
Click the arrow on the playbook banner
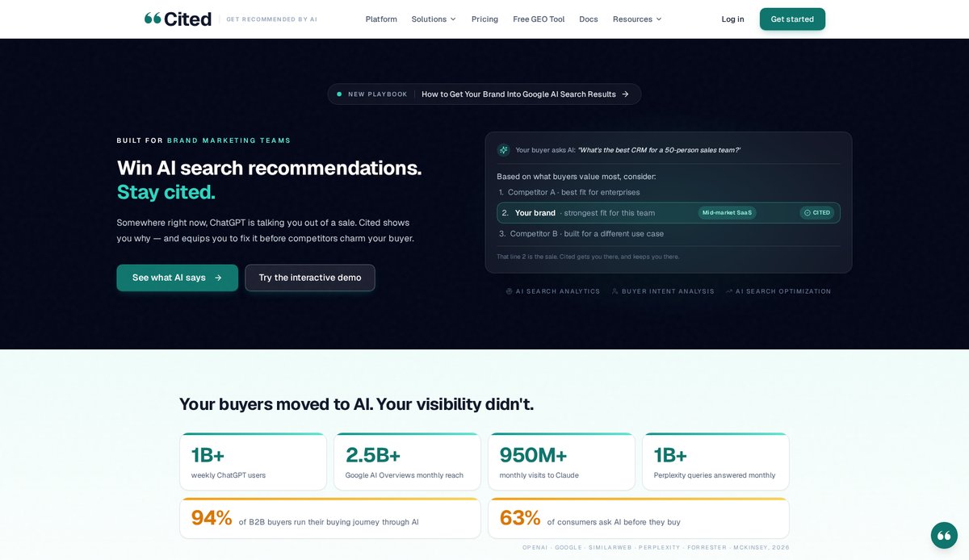pyautogui.click(x=625, y=94)
